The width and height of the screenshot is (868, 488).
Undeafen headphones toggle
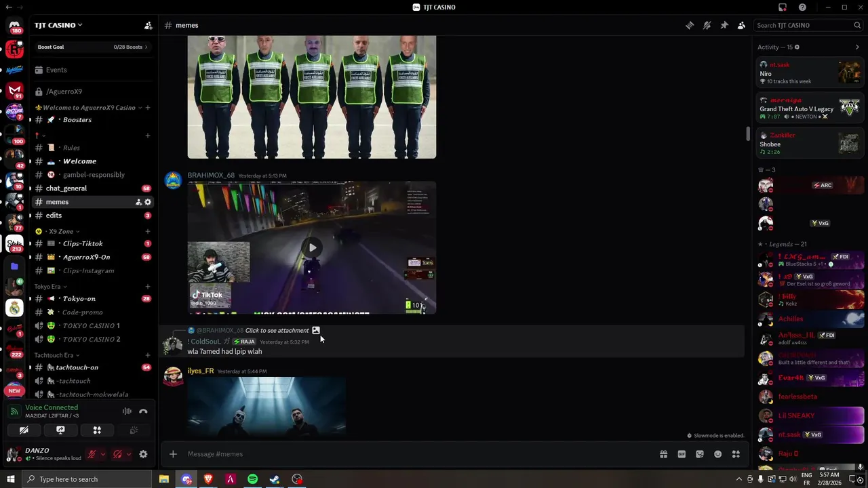click(x=117, y=454)
